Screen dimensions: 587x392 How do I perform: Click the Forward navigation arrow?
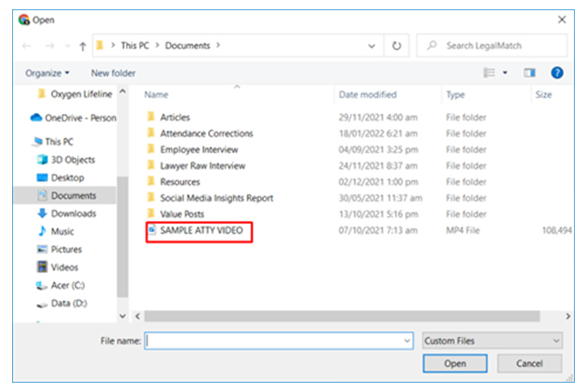49,46
